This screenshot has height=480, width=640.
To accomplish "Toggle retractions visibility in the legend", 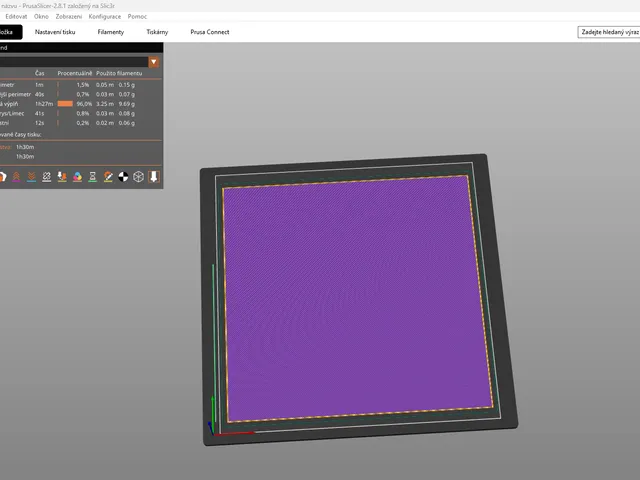I will [x=16, y=177].
